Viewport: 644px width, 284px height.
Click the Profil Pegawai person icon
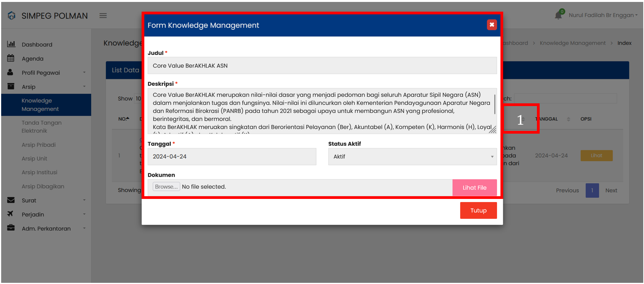(x=10, y=72)
